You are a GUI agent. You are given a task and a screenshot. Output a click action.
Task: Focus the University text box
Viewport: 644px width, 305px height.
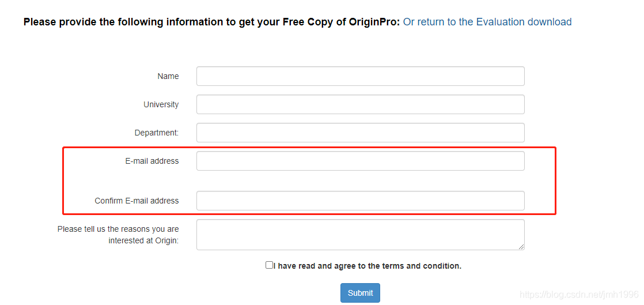click(x=360, y=104)
